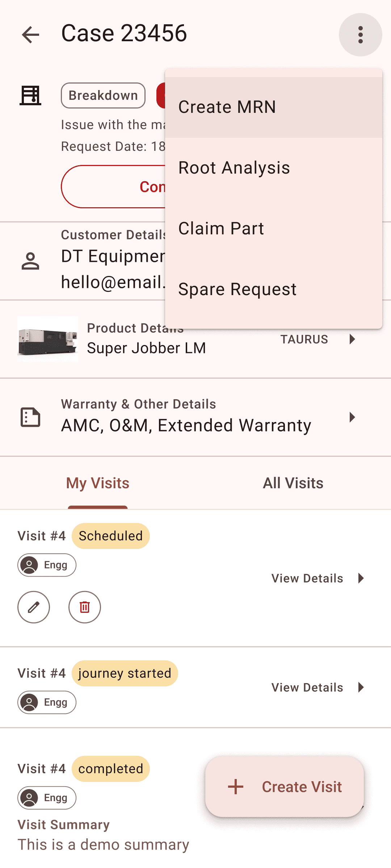Switch to the My Visits tab

[x=98, y=483]
